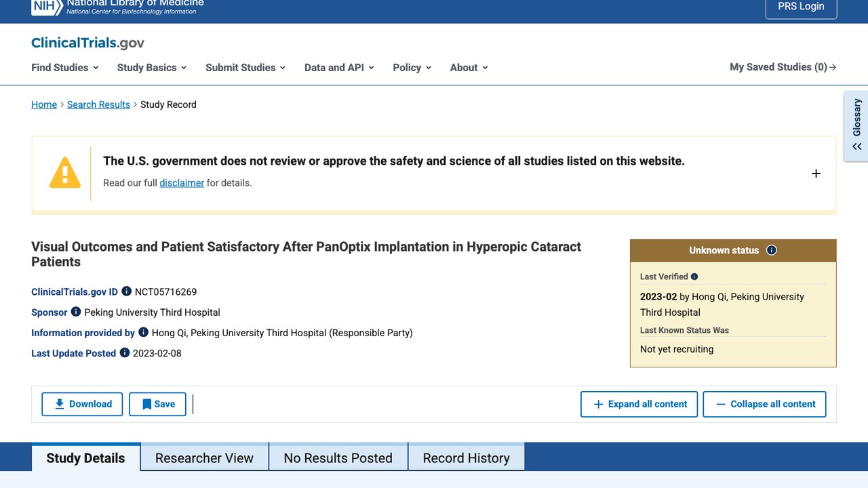The height and width of the screenshot is (488, 868).
Task: Click the 'Not yet recruiting' status text
Action: [677, 349]
